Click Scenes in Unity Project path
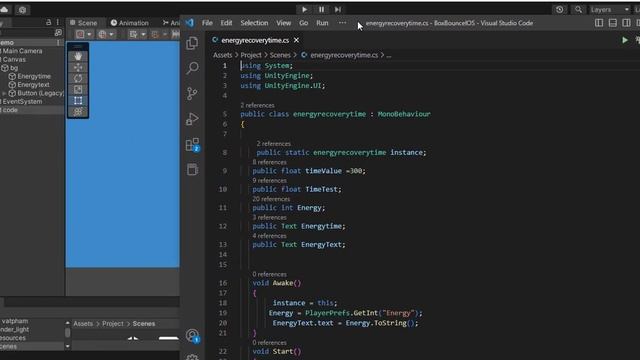Image resolution: width=640 pixels, height=360 pixels. 144,324
